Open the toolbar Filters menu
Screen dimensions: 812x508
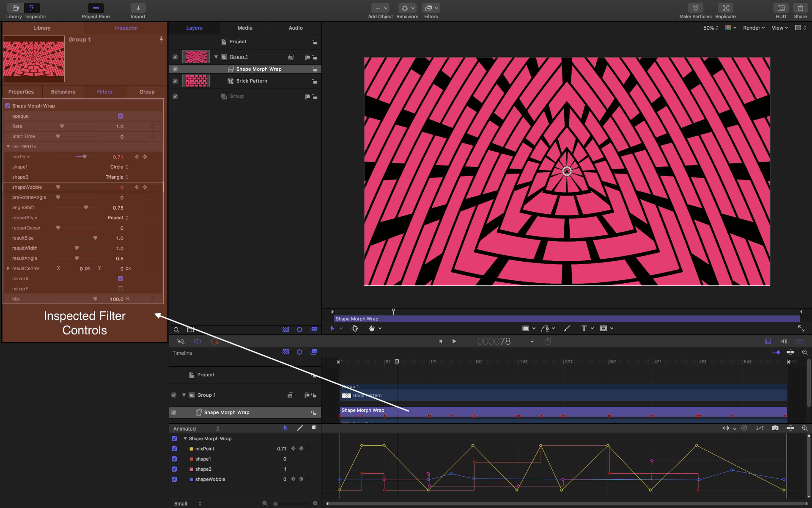coord(431,8)
